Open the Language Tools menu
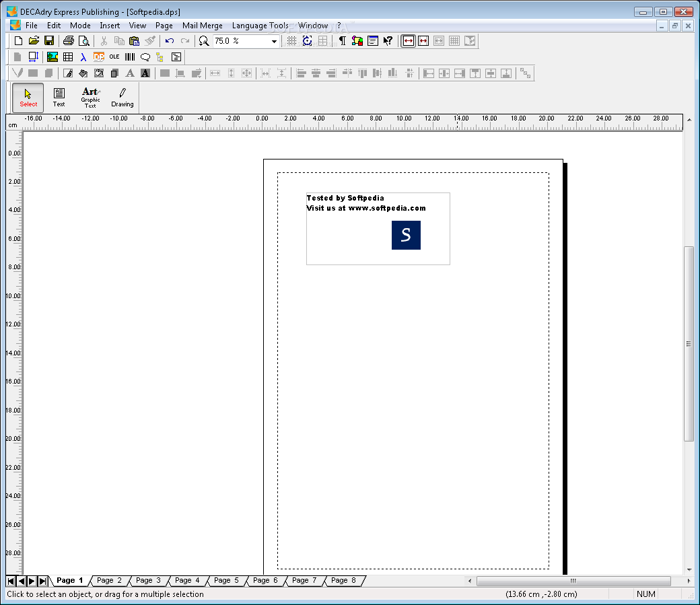 point(260,26)
